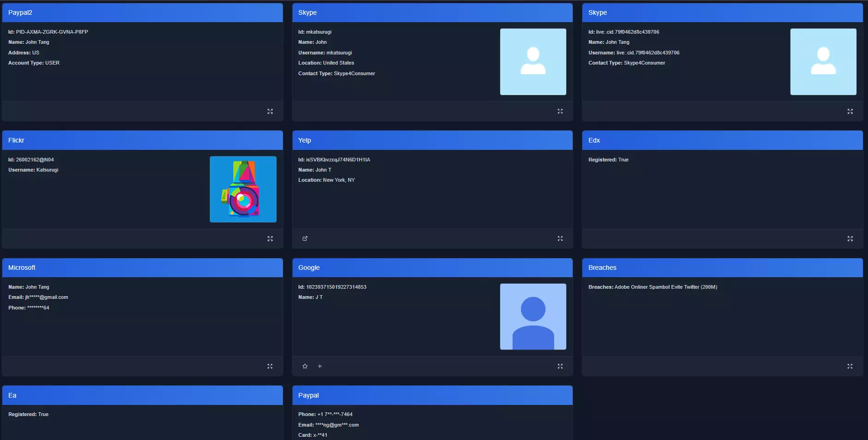The height and width of the screenshot is (440, 868).
Task: Click Google 'Name: J T' line
Action: click(311, 297)
